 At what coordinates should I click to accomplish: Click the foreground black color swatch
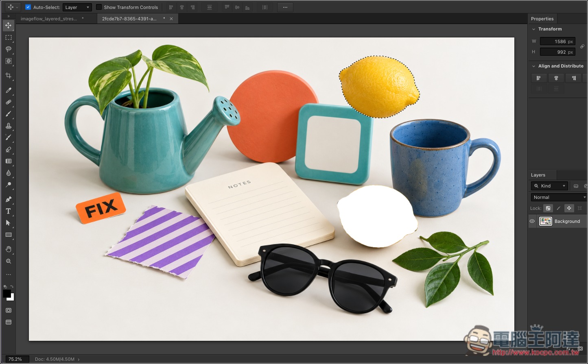click(7, 293)
